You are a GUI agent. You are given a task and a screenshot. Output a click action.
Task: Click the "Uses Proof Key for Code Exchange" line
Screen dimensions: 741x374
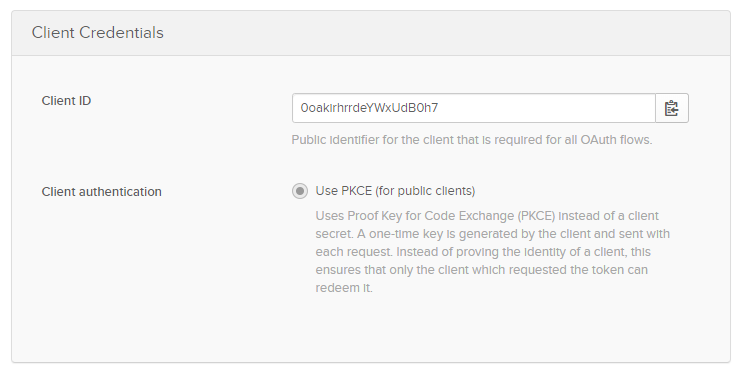coord(487,216)
